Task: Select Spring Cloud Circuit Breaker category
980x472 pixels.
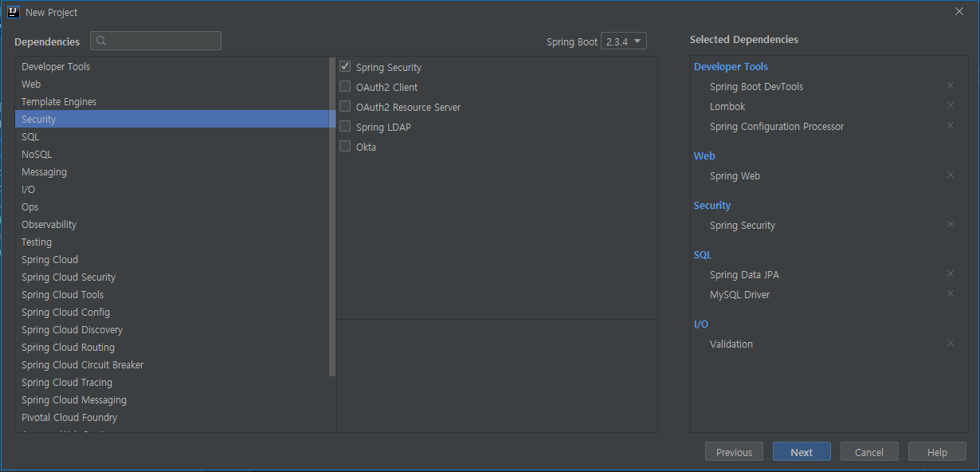Action: 172,365
